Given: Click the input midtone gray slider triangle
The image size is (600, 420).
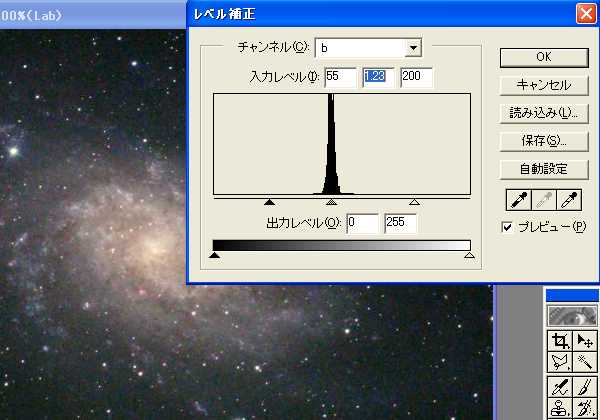Looking at the screenshot, I should tap(331, 202).
